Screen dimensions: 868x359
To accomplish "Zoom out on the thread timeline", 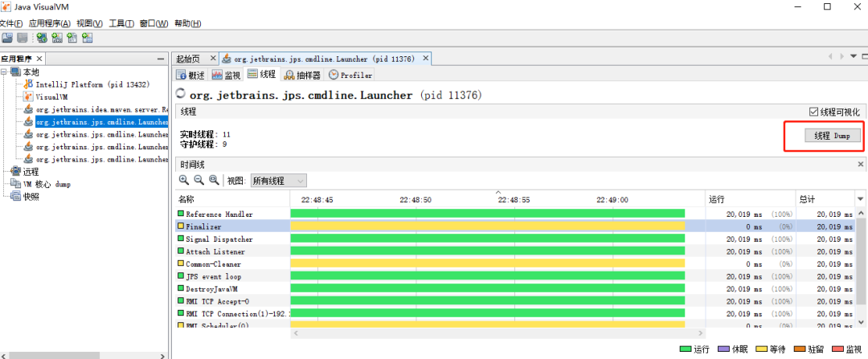I will [x=199, y=181].
